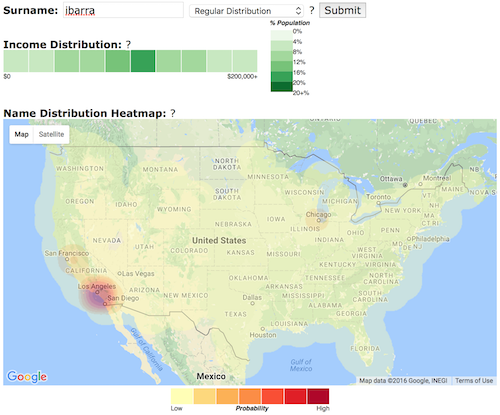Click the Montreal city marker
The height and width of the screenshot is (415, 500).
pyautogui.click(x=420, y=184)
